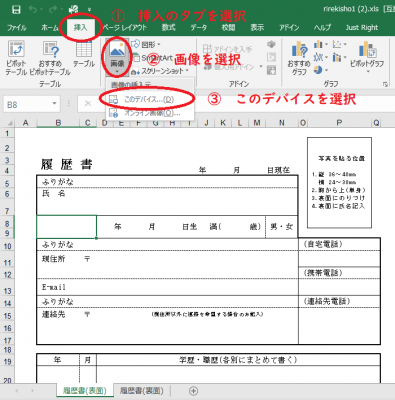Click the Redo arrow icon
This screenshot has height=400, width=395.
53,9
